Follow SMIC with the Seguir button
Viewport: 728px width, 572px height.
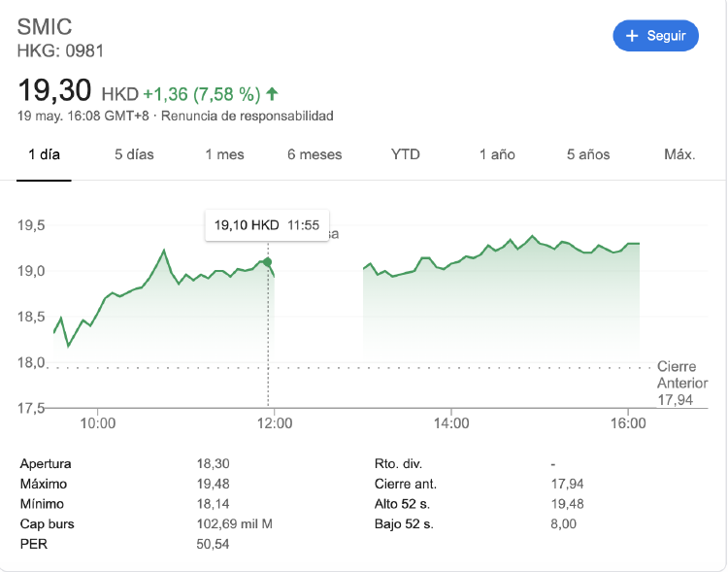pyautogui.click(x=655, y=36)
